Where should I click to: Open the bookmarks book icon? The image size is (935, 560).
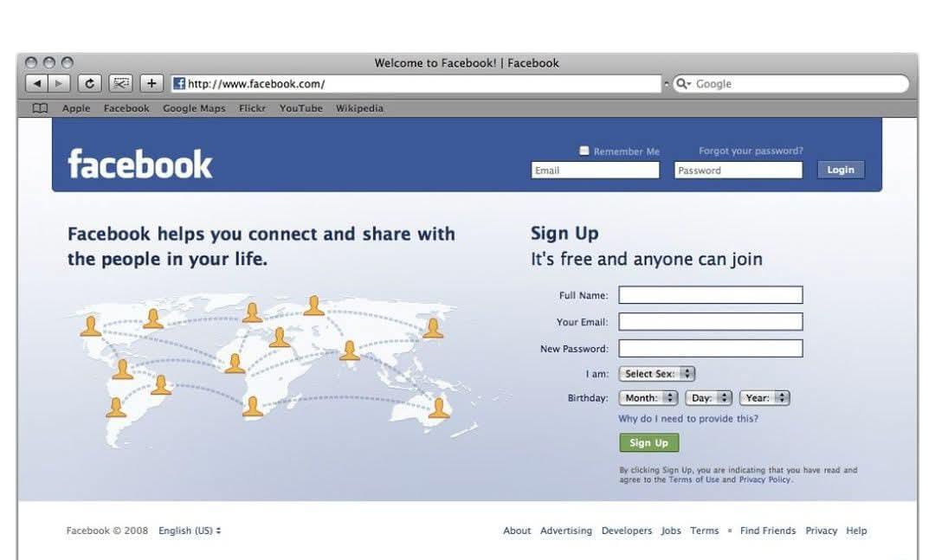(x=40, y=108)
